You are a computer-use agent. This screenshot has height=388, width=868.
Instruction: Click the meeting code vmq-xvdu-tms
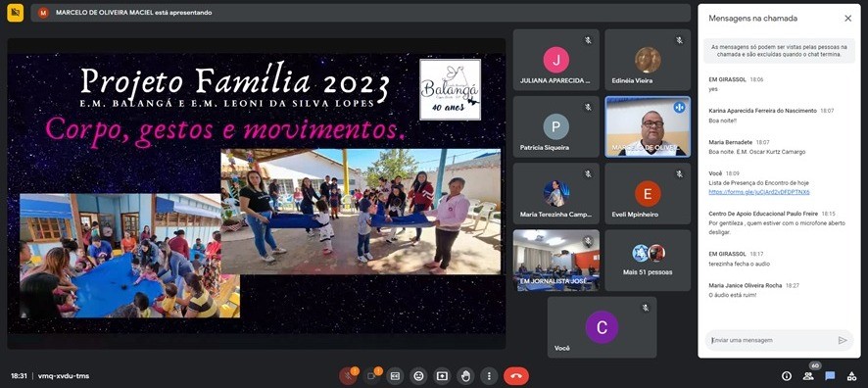pyautogui.click(x=63, y=376)
